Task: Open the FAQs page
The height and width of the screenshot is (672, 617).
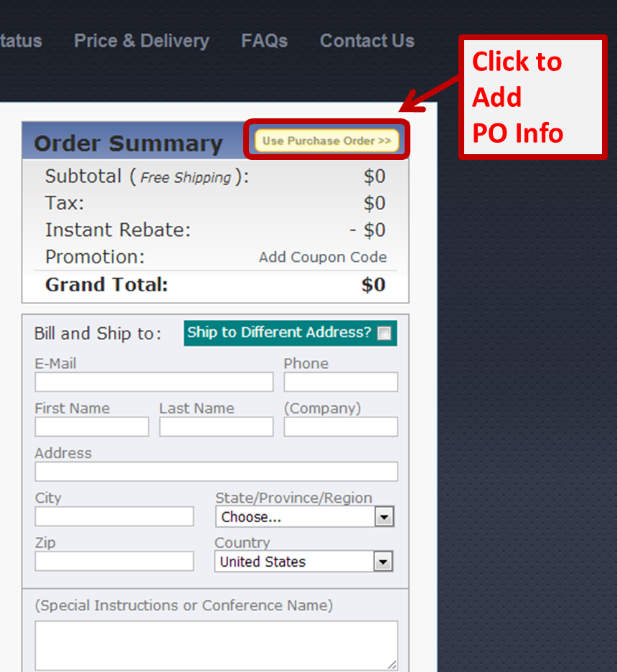Action: (264, 41)
